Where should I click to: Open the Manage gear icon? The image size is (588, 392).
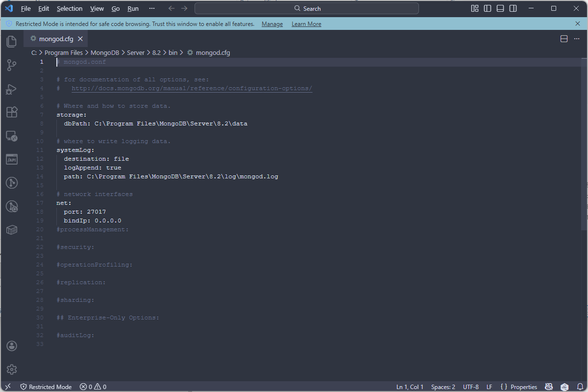(12, 369)
